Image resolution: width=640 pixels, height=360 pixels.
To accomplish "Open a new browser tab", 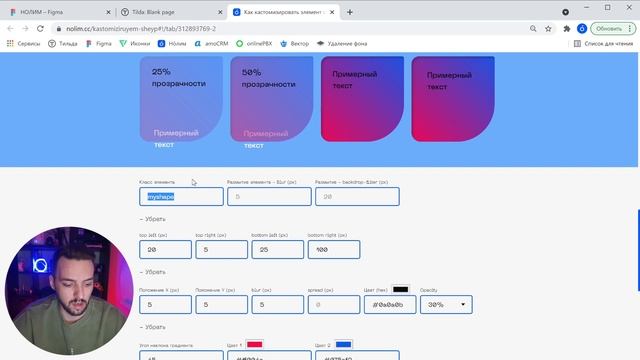I will 350,12.
